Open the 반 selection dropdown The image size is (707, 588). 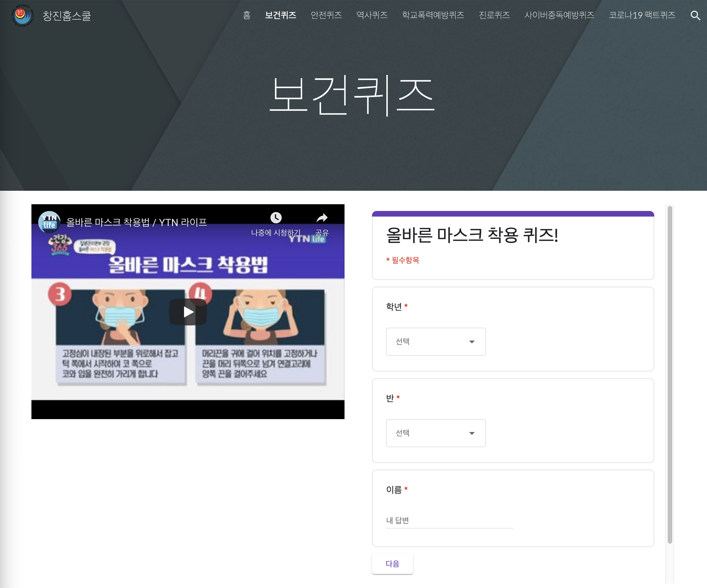point(435,433)
